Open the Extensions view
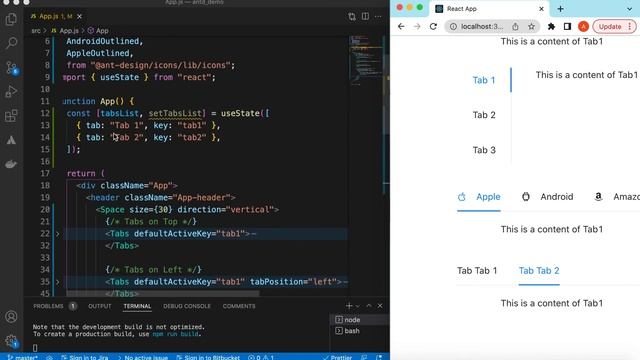640x360 pixels. (x=11, y=116)
